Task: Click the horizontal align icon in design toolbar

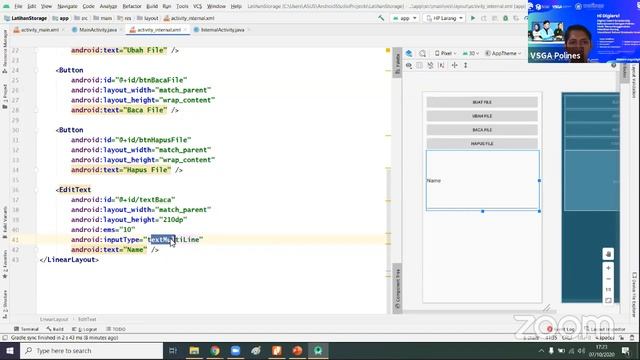Action: click(x=454, y=65)
